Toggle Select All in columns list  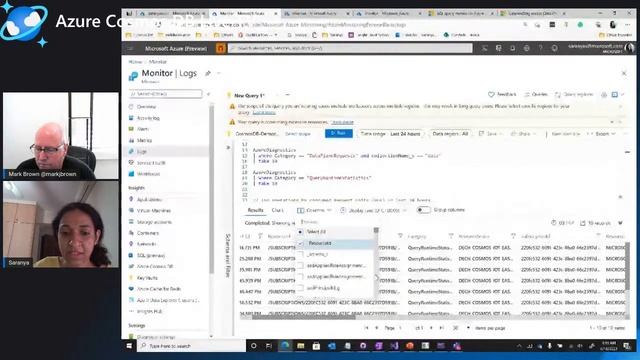pos(300,232)
